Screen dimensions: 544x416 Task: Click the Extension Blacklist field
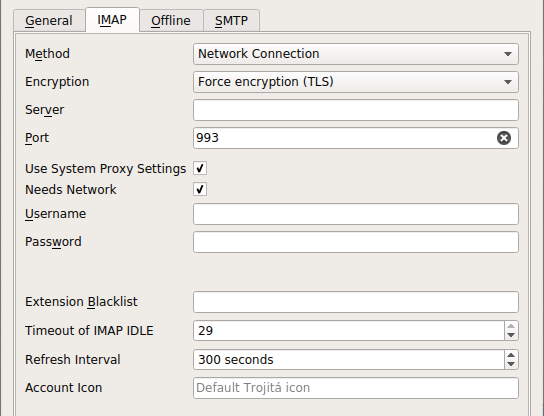pos(356,302)
